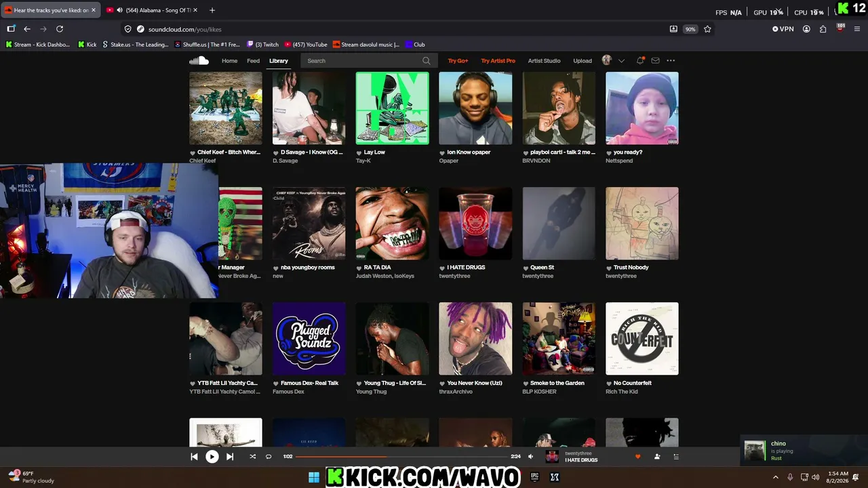
Task: Open Epic Games launcher on taskbar
Action: pos(534,477)
